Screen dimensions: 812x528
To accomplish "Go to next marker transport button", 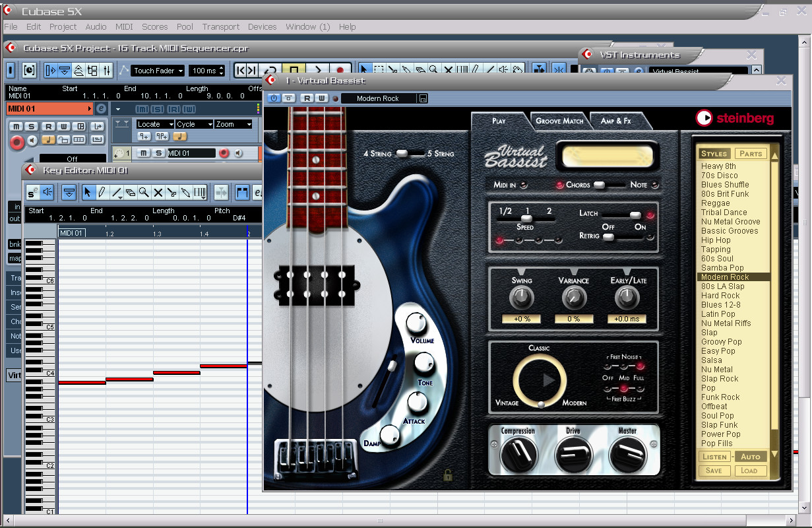I will pyautogui.click(x=253, y=70).
